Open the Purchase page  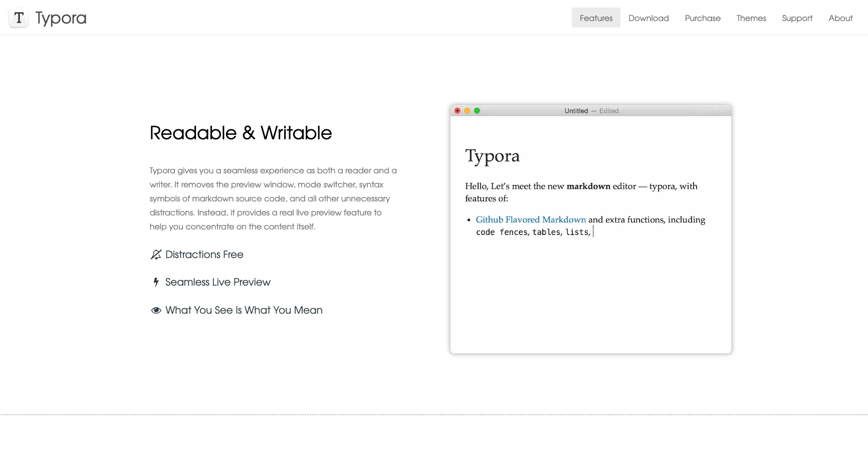pyautogui.click(x=703, y=18)
